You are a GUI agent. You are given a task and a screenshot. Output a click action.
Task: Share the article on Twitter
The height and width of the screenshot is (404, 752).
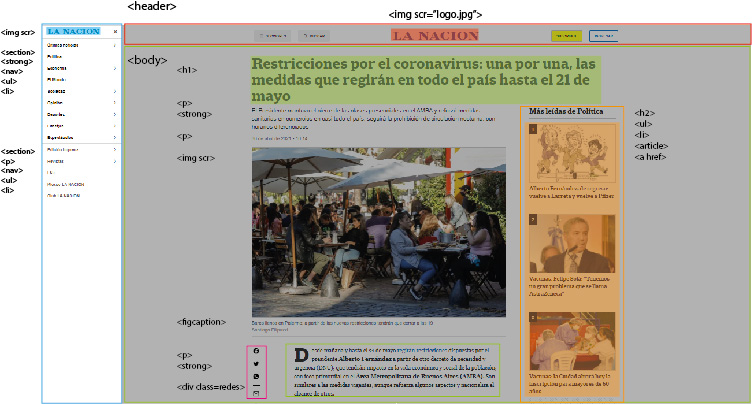tap(257, 363)
